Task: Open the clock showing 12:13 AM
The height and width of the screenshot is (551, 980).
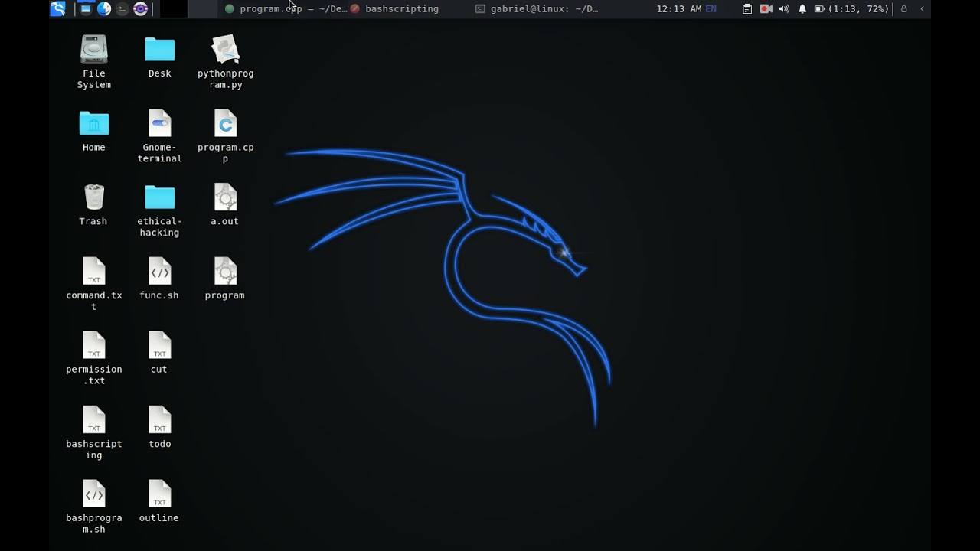Action: pos(678,9)
